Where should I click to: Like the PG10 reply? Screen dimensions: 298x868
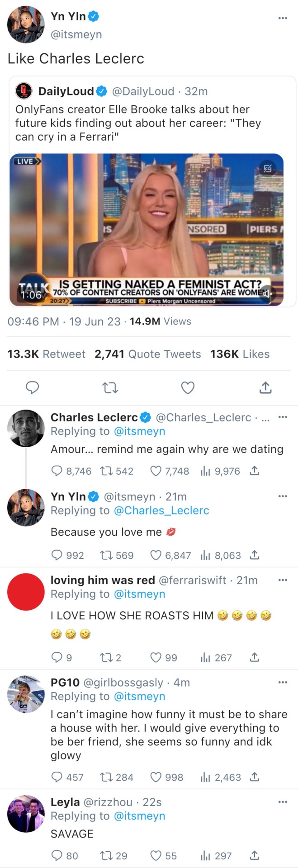click(156, 777)
